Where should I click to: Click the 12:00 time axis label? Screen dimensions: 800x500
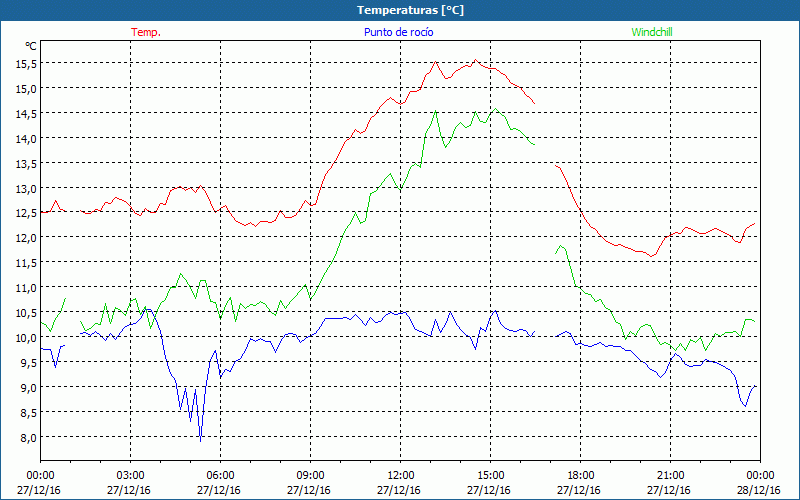pyautogui.click(x=401, y=476)
